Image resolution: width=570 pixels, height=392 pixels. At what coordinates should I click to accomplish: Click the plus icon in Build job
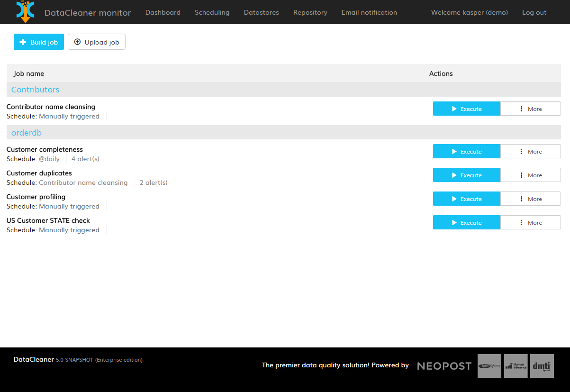23,42
